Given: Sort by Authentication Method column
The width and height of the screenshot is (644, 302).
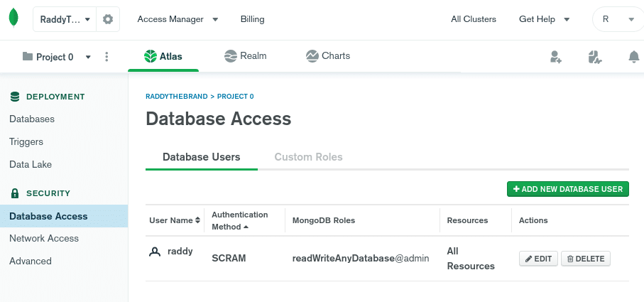Looking at the screenshot, I should point(240,220).
